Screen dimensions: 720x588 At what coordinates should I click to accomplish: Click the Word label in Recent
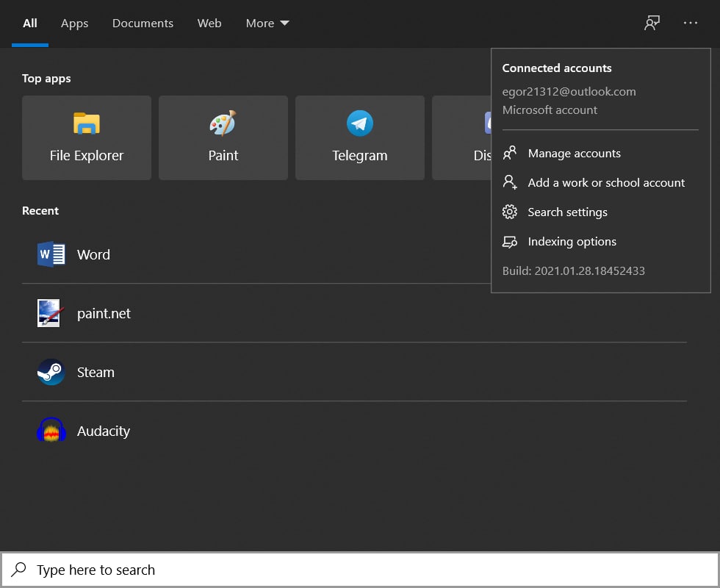(x=94, y=254)
